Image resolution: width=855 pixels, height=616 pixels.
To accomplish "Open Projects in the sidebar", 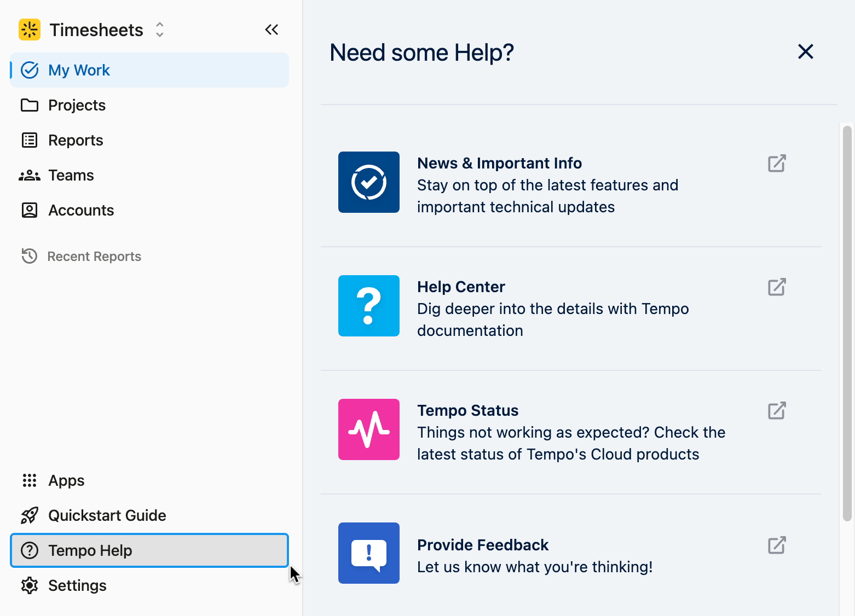I will click(77, 105).
